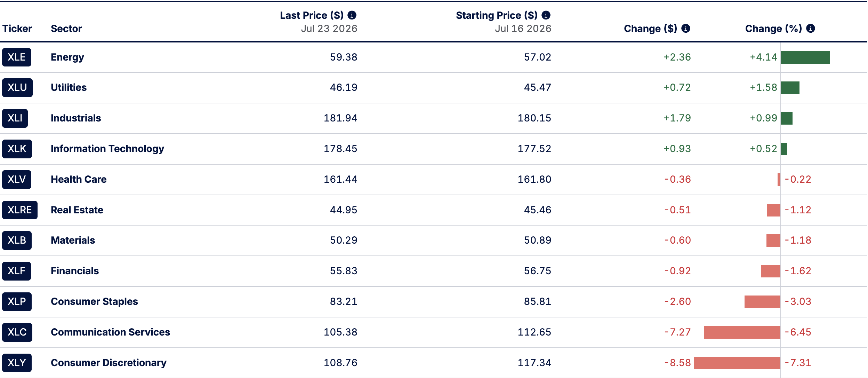868x378 pixels.
Task: Open the Information Technology sector link
Action: click(107, 149)
